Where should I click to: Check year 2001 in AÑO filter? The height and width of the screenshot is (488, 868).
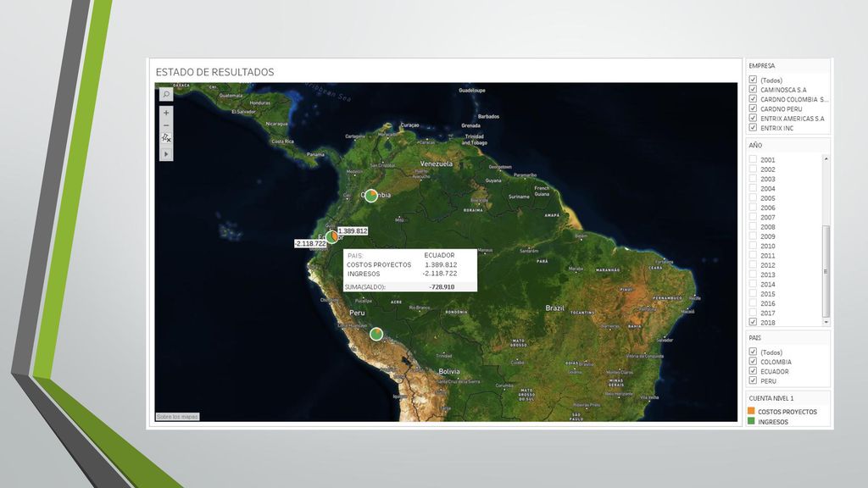tap(753, 159)
